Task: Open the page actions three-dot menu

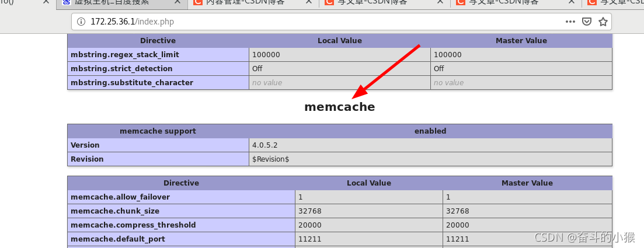Action: point(570,22)
